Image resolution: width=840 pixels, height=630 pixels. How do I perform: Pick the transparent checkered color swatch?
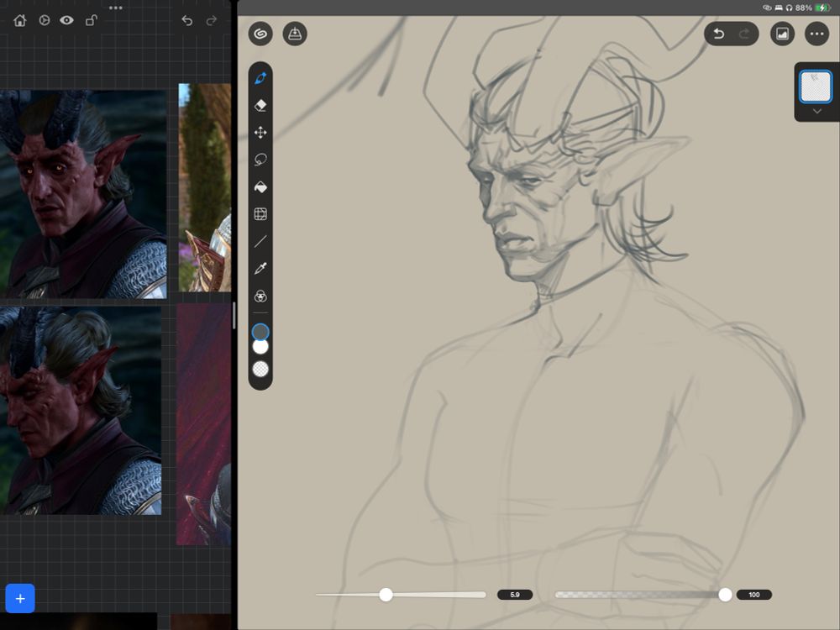tap(260, 369)
